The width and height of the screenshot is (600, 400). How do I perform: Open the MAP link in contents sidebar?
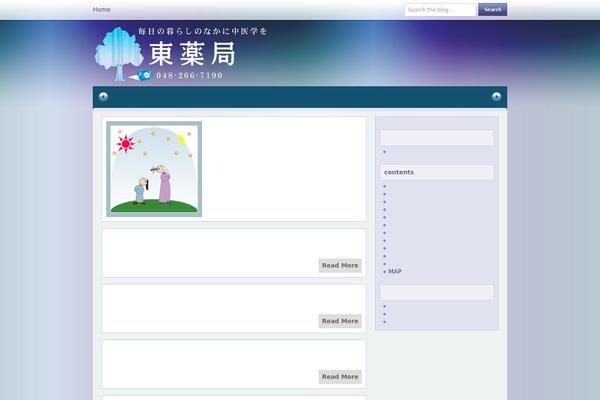[395, 271]
